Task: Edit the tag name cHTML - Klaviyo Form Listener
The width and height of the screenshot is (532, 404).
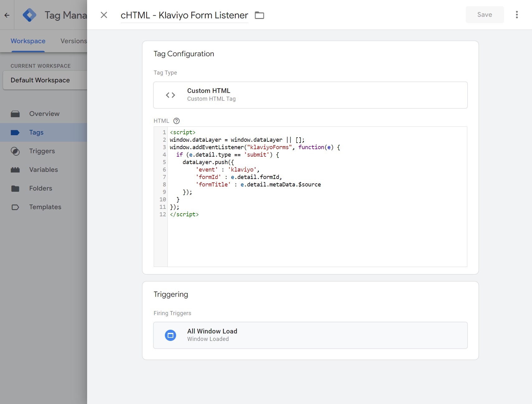Action: (x=184, y=15)
